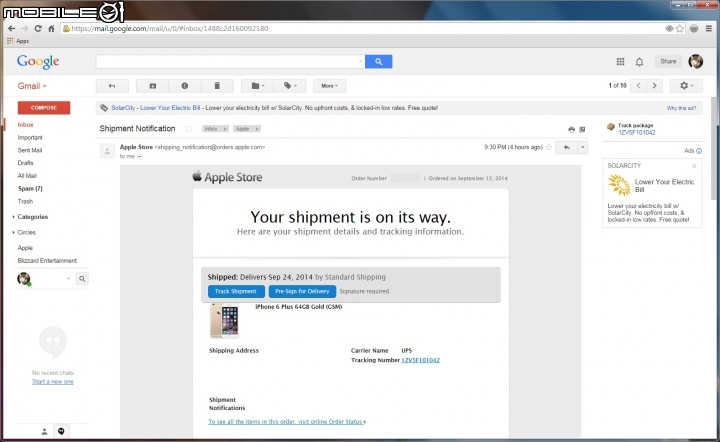Show search options dropdown arrow
The image size is (720, 442).
[x=360, y=62]
